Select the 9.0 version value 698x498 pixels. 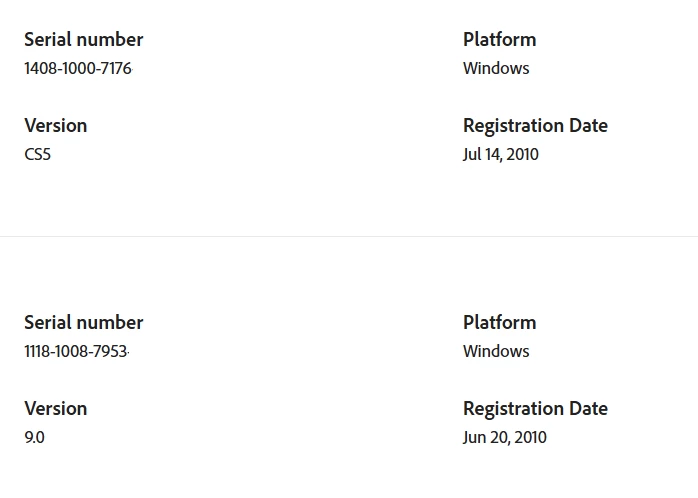pos(34,437)
